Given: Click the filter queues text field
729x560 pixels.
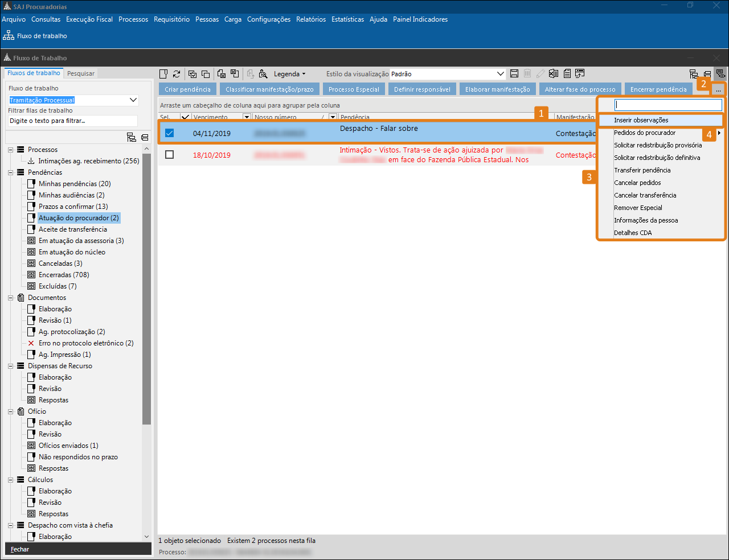Looking at the screenshot, I should click(x=73, y=121).
